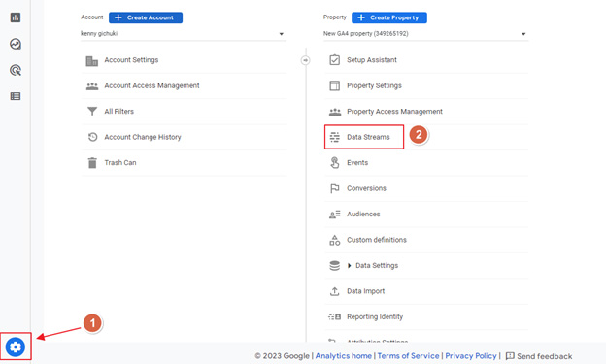The width and height of the screenshot is (606, 364).
Task: Open Account Settings menu entry
Action: pos(131,60)
